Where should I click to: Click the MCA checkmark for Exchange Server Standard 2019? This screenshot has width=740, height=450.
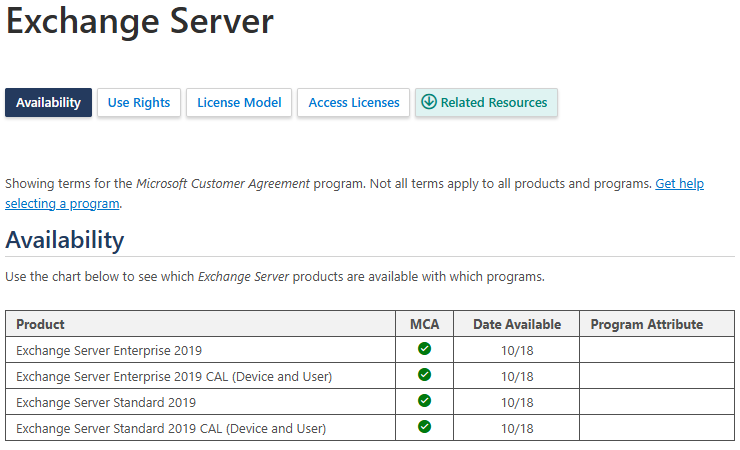click(424, 400)
